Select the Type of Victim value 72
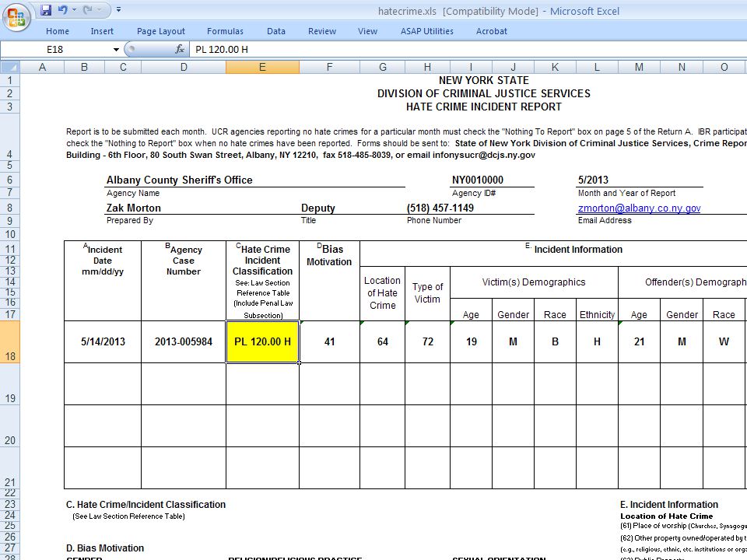Image resolution: width=747 pixels, height=560 pixels. 427,341
